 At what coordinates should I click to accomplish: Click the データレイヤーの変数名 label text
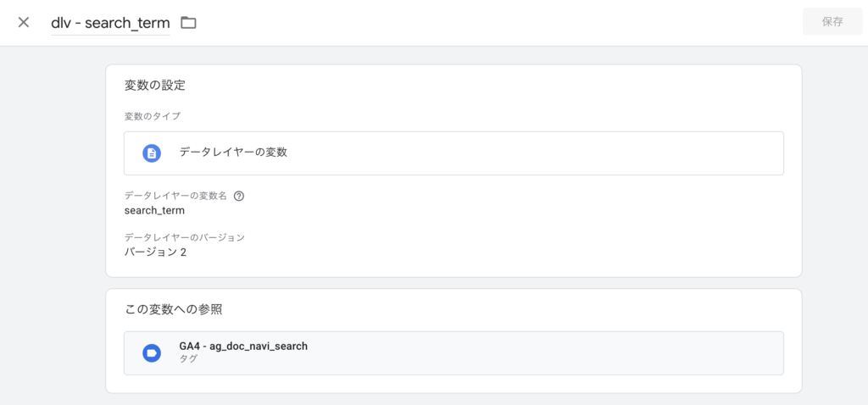coord(175,196)
